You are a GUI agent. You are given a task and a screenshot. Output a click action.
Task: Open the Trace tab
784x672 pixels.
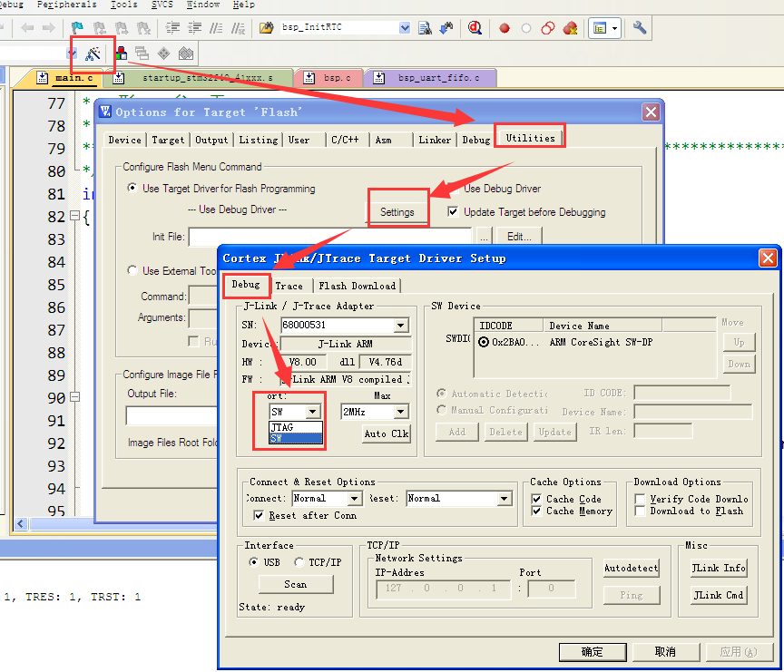[x=289, y=286]
